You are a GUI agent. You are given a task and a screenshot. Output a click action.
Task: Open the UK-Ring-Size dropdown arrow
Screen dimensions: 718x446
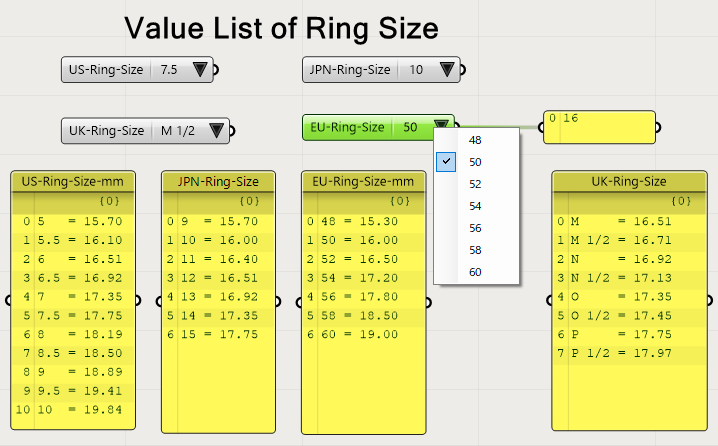click(217, 131)
